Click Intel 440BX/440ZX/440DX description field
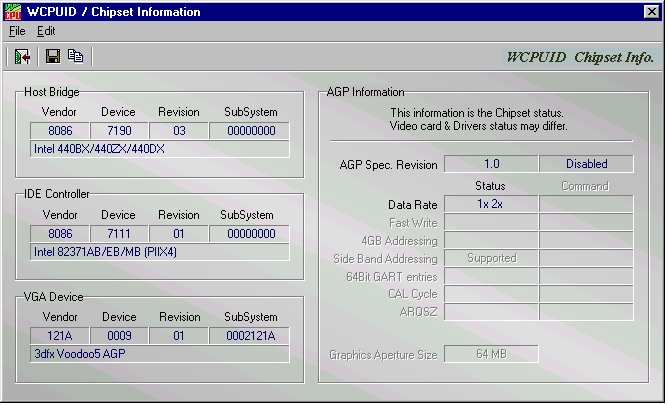 (160, 149)
